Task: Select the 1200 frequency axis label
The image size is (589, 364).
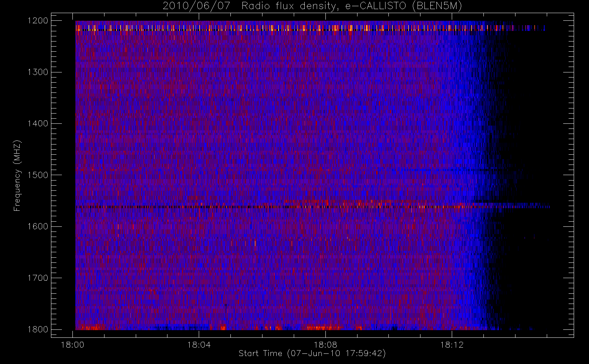Action: pyautogui.click(x=38, y=21)
